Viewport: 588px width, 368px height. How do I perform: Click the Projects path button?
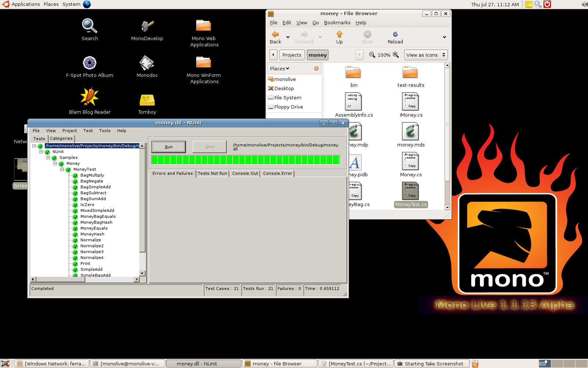click(x=291, y=55)
